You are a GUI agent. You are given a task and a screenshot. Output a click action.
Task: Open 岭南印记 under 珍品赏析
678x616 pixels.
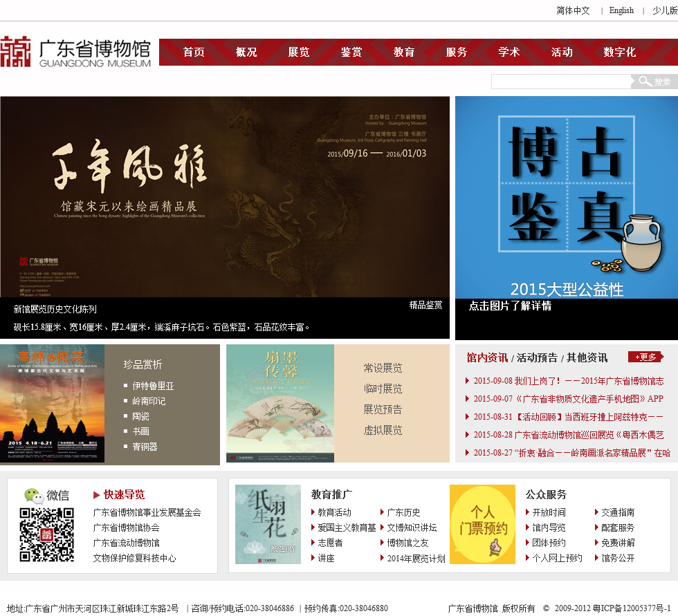(x=149, y=401)
